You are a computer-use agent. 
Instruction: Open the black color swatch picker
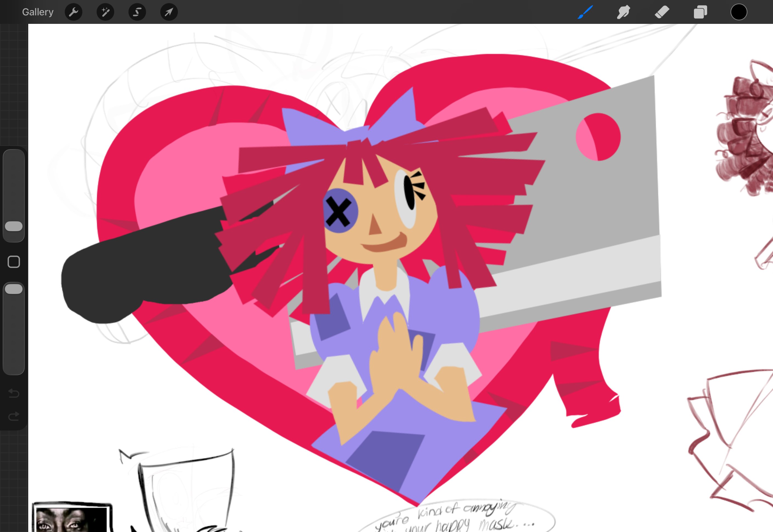739,12
